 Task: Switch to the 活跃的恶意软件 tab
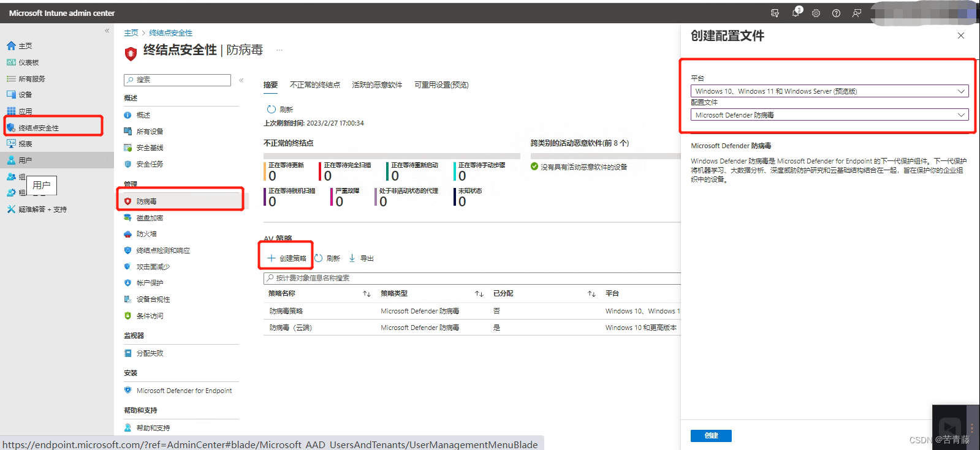[377, 85]
